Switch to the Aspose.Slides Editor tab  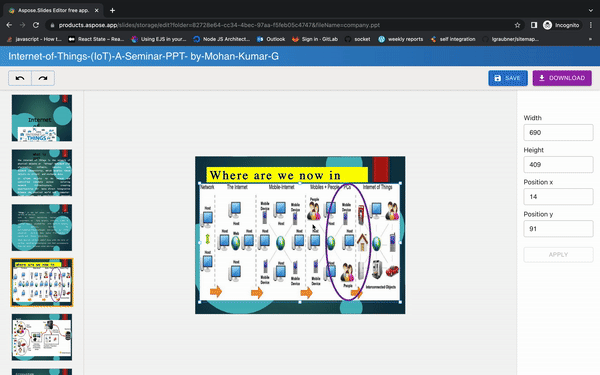54,10
